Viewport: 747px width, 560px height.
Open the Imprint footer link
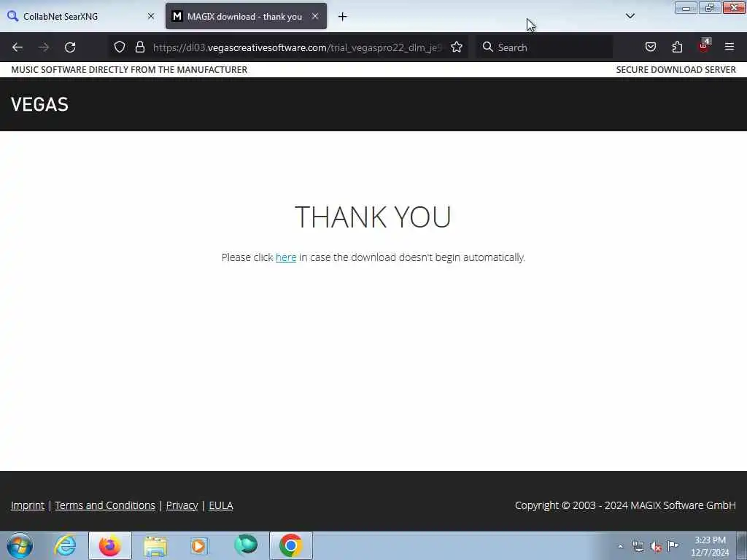pos(28,505)
